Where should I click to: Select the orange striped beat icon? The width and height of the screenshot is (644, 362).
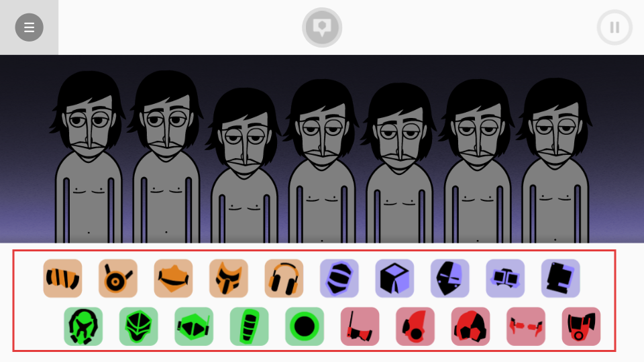[62, 278]
